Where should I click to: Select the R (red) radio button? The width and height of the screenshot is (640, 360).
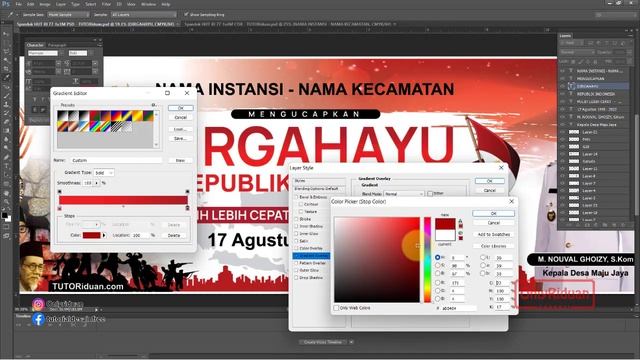click(x=438, y=282)
